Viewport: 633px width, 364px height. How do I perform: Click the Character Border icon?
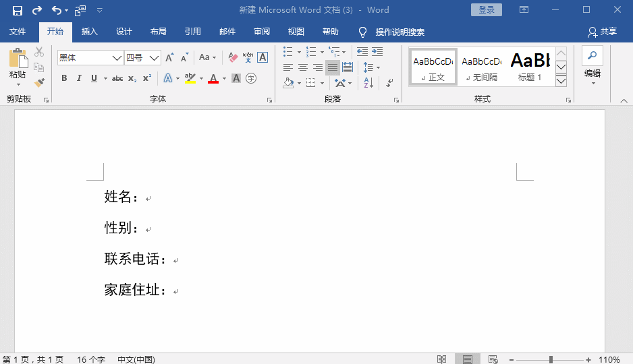click(263, 57)
